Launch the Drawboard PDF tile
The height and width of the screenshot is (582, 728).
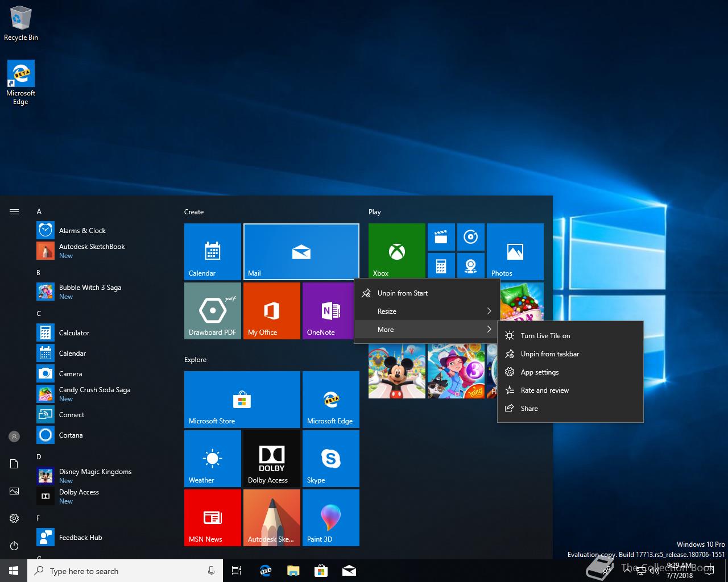coord(213,311)
